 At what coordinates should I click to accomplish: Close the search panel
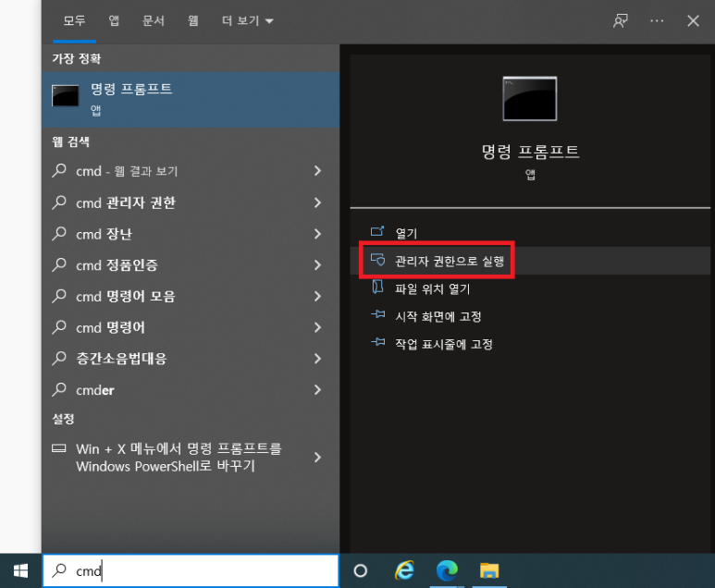(693, 20)
